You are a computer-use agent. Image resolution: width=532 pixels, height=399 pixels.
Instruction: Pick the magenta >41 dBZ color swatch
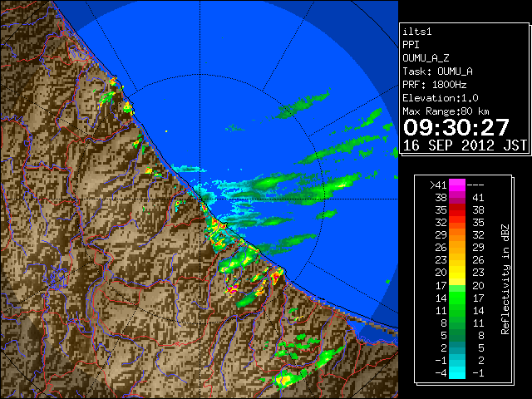(457, 185)
